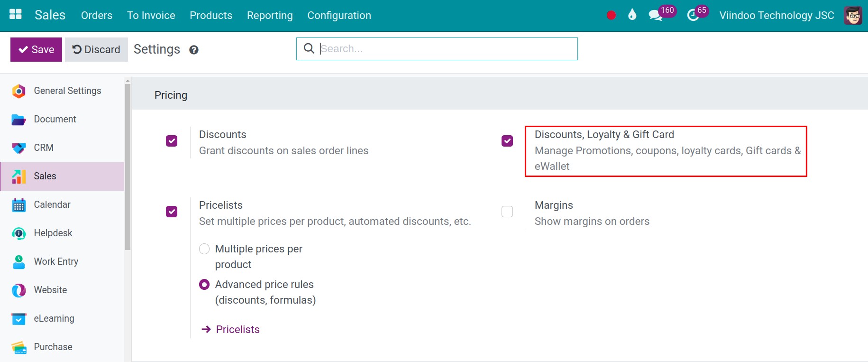Uncheck Discounts, Loyalty & Gift Card checkbox
Screen dimensions: 868x362
(507, 141)
